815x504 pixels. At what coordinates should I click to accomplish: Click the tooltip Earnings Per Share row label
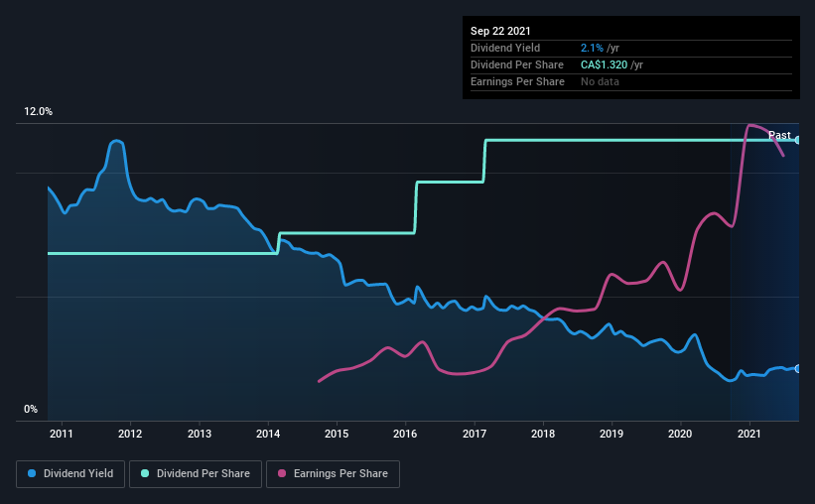[517, 81]
